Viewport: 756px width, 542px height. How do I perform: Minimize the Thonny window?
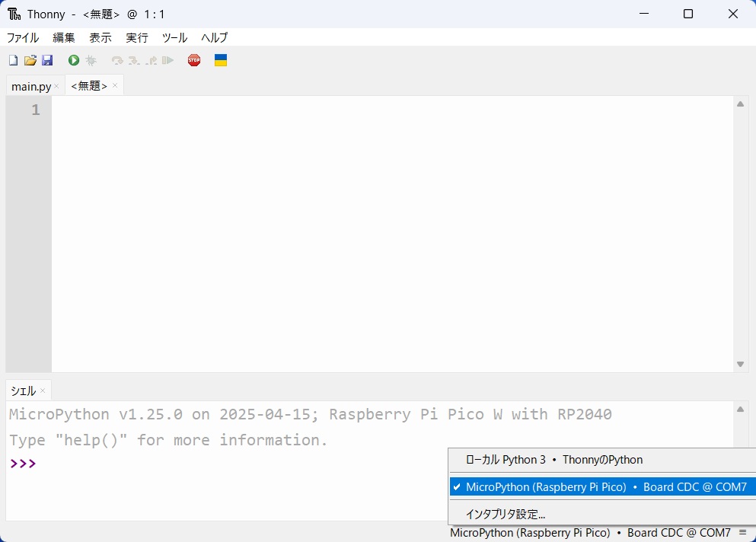(x=643, y=14)
